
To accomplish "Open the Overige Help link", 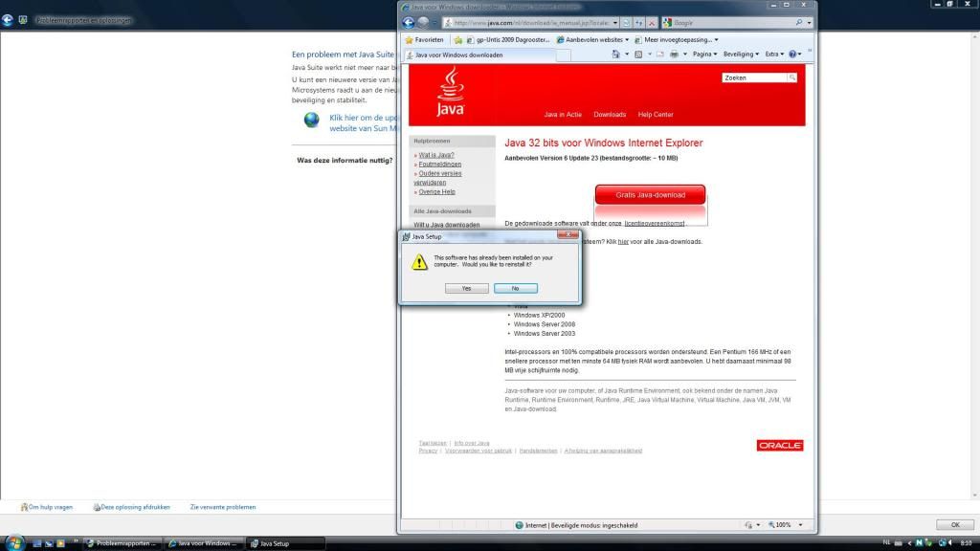I will point(436,191).
